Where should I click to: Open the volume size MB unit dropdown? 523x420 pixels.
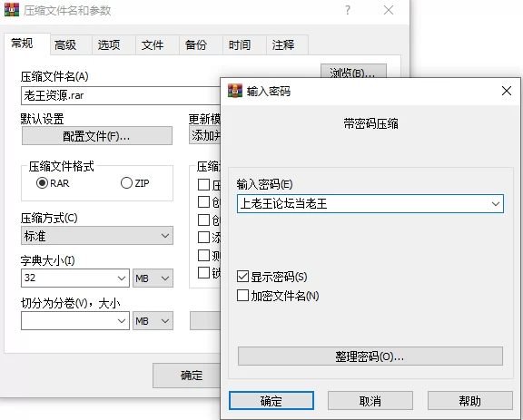pyautogui.click(x=153, y=320)
